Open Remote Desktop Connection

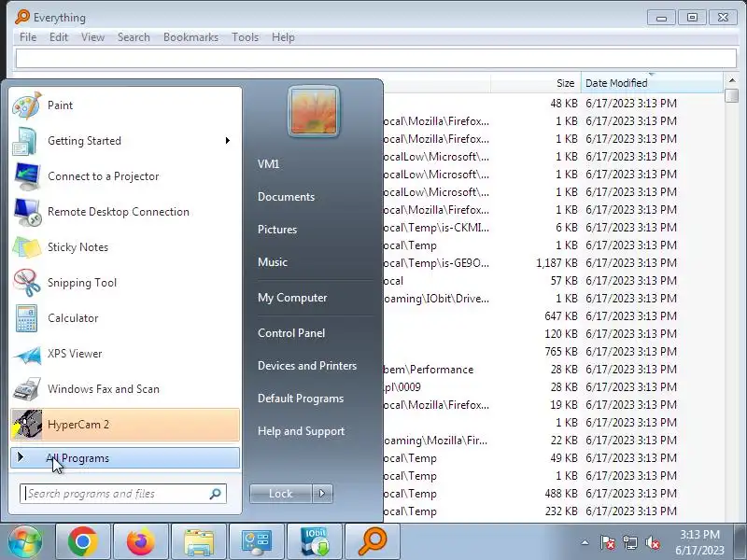click(125, 212)
